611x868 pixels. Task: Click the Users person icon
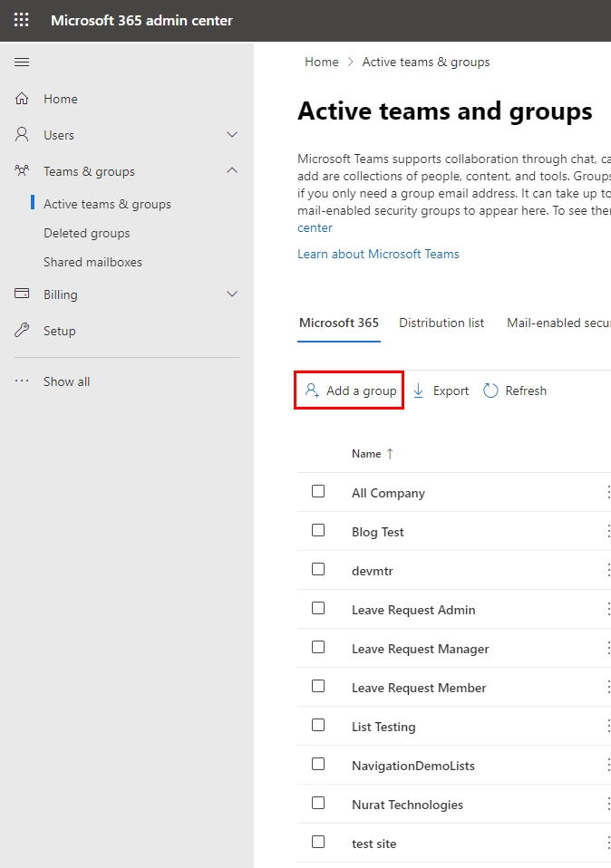(x=22, y=134)
